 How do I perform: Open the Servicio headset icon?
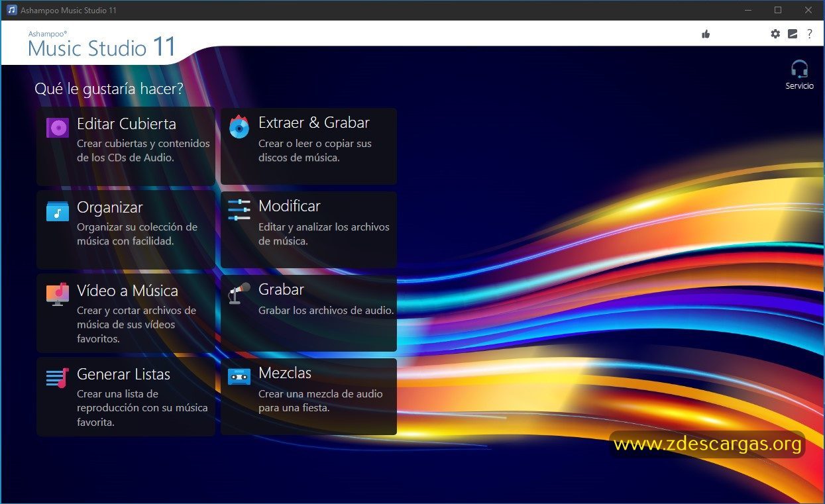coord(799,69)
